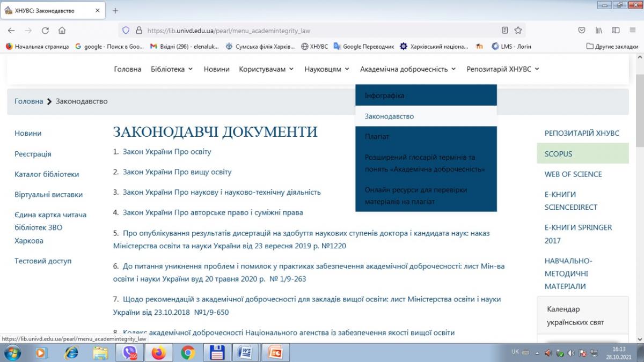Open Календар українських свят widget
The height and width of the screenshot is (362, 644).
(582, 316)
